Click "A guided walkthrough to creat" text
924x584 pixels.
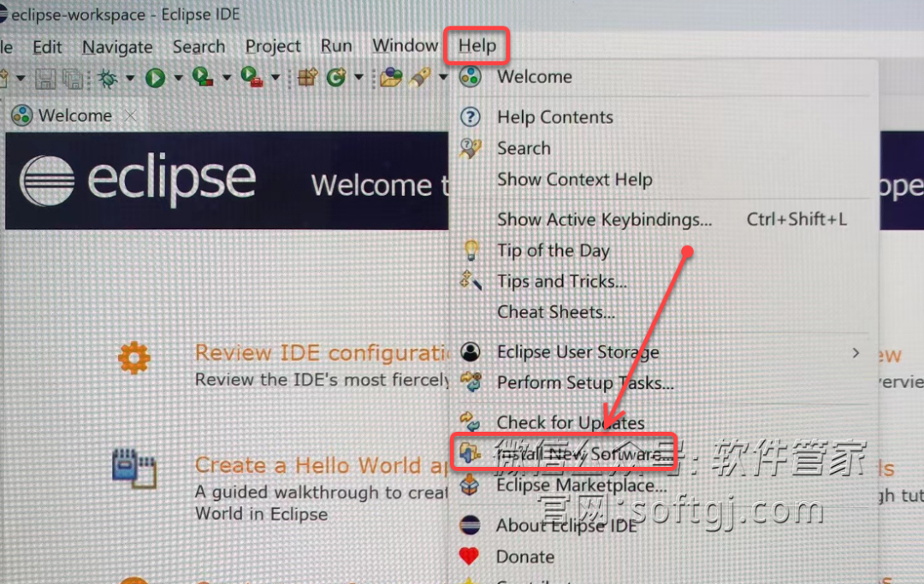322,492
